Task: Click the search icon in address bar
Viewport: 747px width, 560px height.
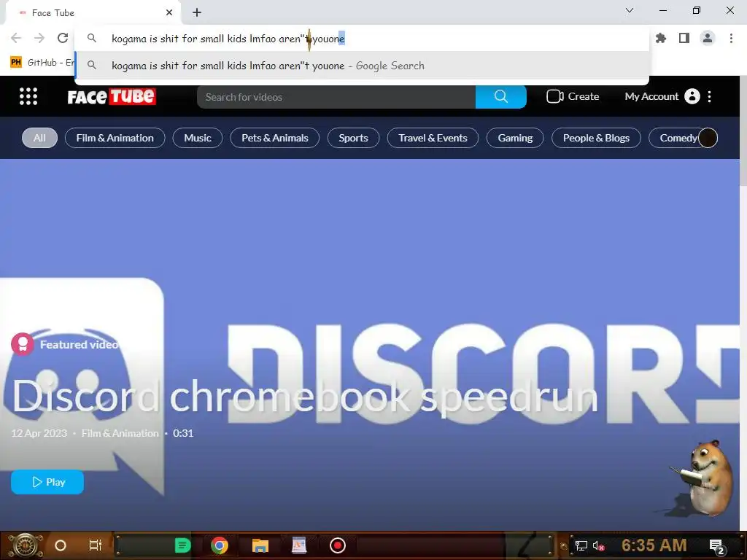Action: click(x=92, y=38)
